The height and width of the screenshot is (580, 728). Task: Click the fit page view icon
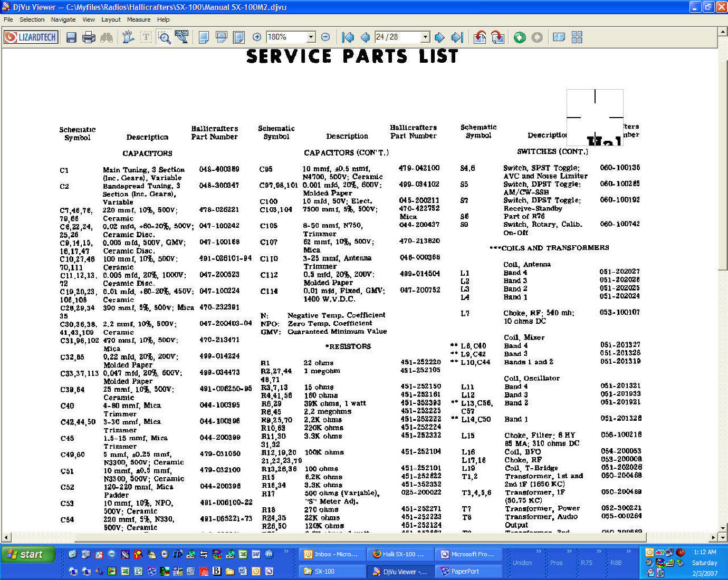[x=239, y=37]
